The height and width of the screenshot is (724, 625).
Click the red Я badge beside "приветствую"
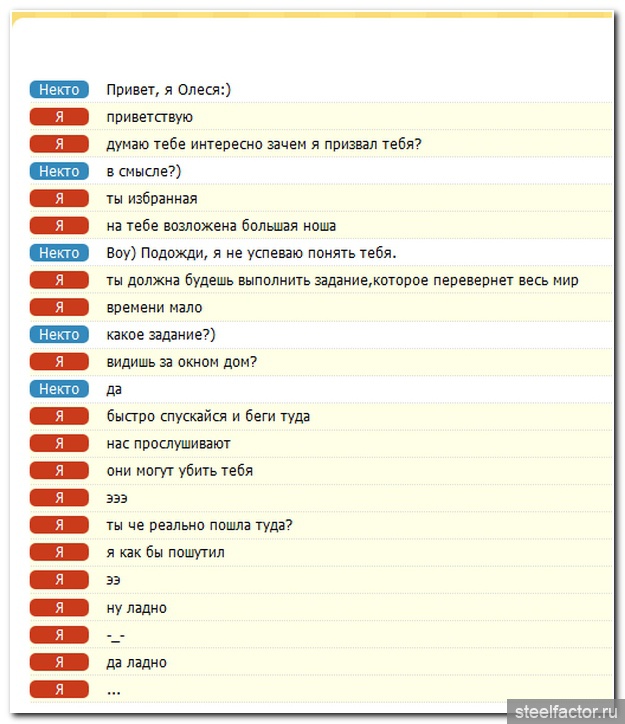coord(59,117)
